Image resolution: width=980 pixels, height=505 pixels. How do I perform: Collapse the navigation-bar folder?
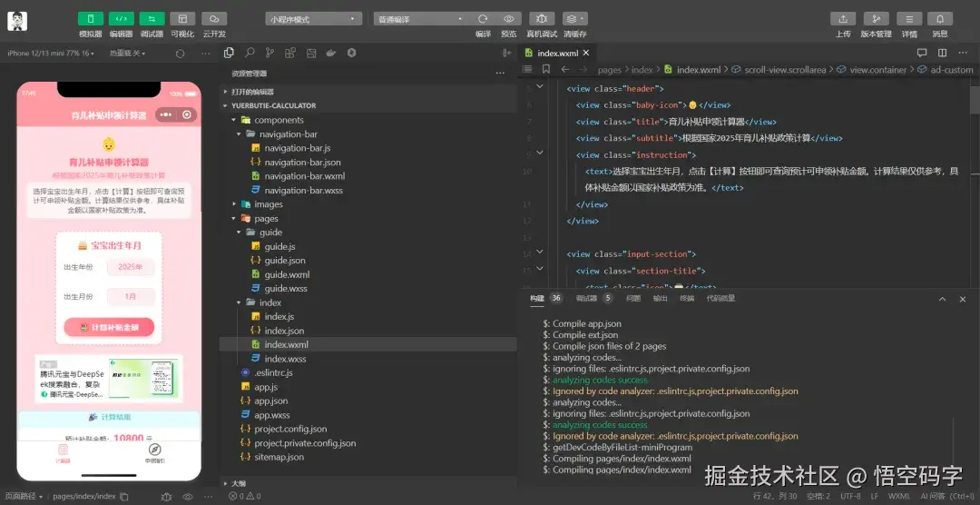coord(289,134)
